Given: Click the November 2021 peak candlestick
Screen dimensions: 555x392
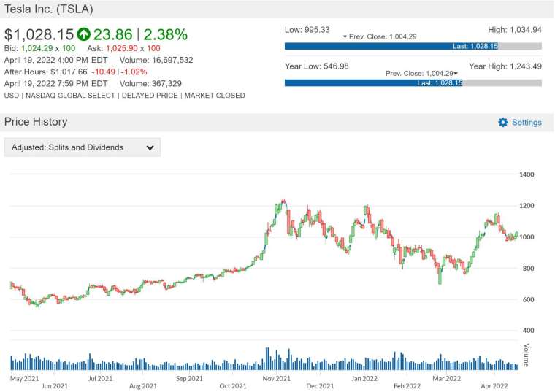Looking at the screenshot, I should coord(283,202).
